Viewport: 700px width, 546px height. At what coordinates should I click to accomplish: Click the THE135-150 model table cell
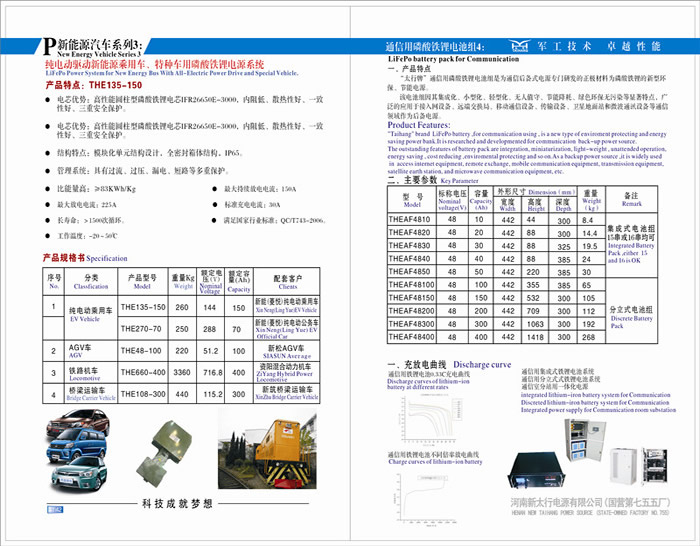[x=142, y=307]
